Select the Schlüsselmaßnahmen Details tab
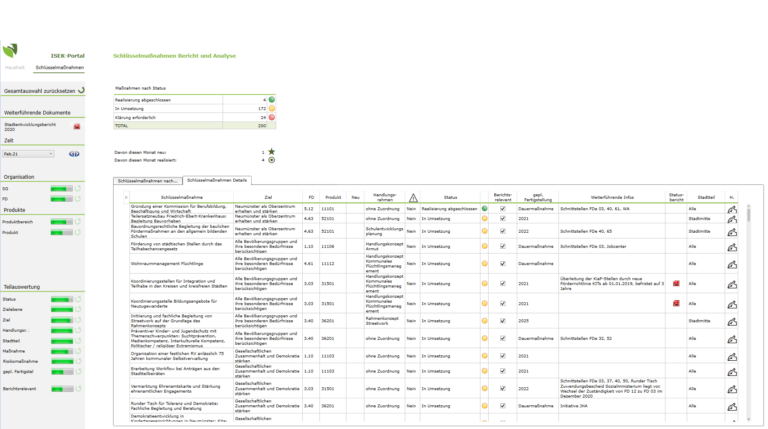The height and width of the screenshot is (429, 768). (217, 180)
